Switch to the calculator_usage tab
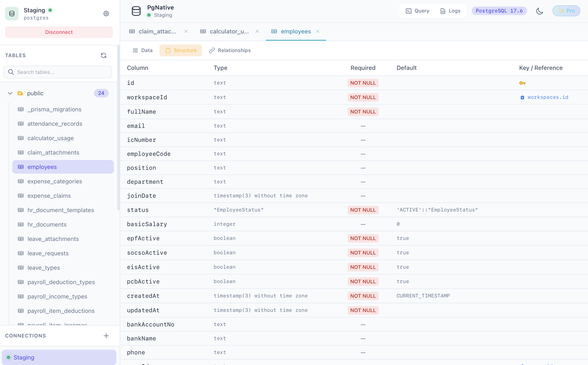588x365 pixels. (x=229, y=31)
